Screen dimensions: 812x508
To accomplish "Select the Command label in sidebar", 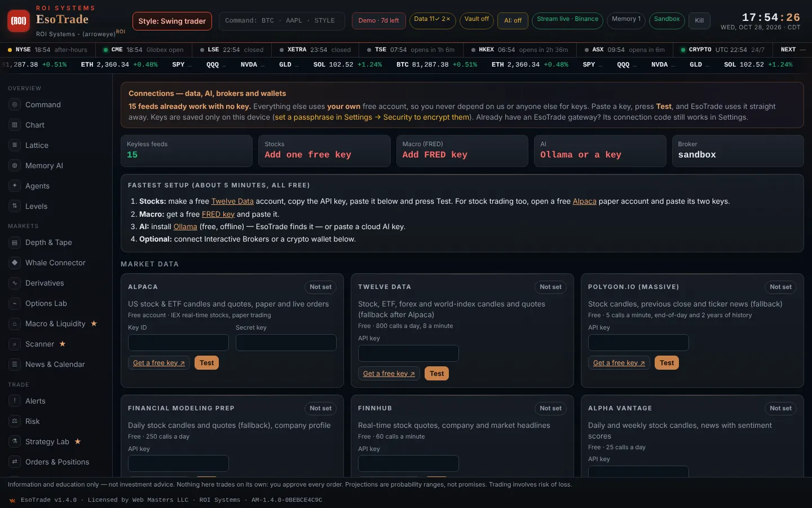I will click(x=43, y=104).
